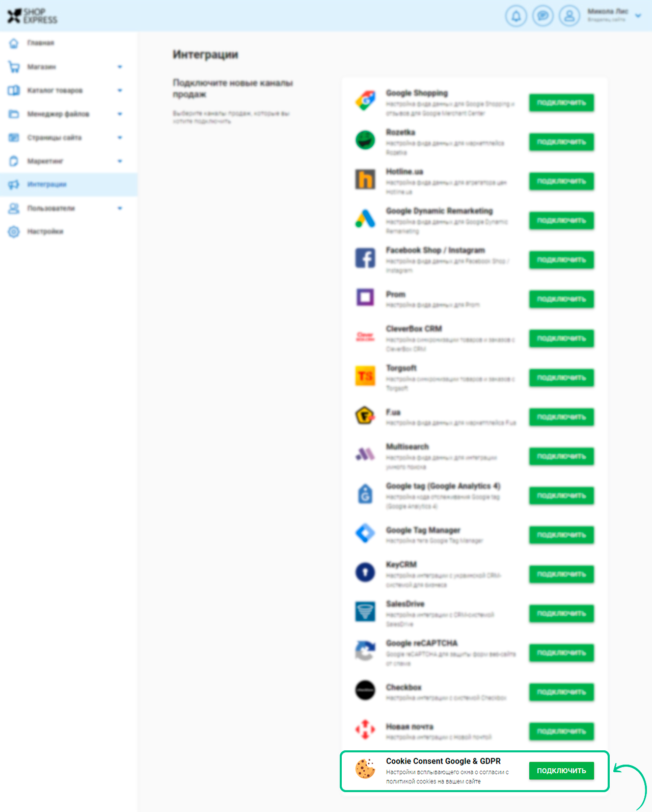Connect Google Shopping with ПОДКЛЮЧИТЬ button
This screenshot has height=812, width=652.
coord(561,102)
